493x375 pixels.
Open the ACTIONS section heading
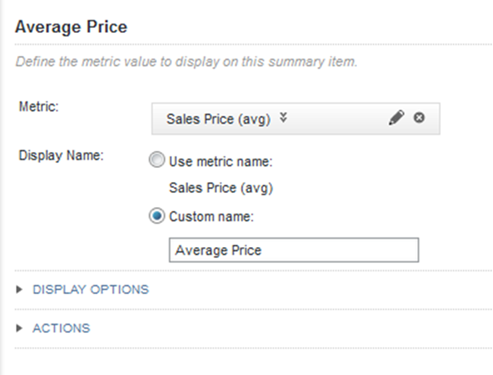click(61, 328)
